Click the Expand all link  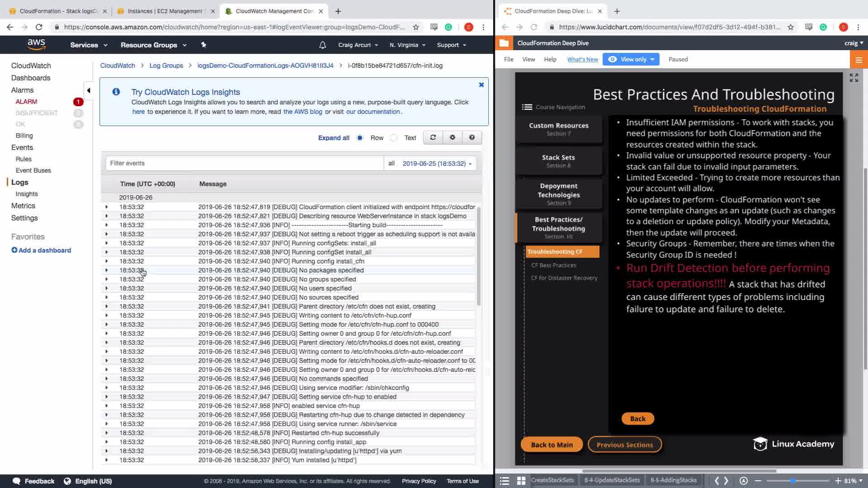point(334,138)
